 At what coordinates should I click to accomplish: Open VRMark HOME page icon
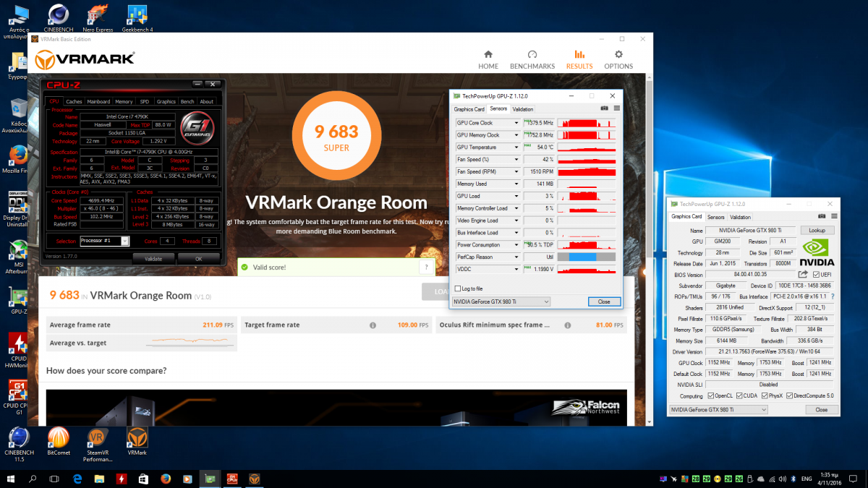(488, 55)
